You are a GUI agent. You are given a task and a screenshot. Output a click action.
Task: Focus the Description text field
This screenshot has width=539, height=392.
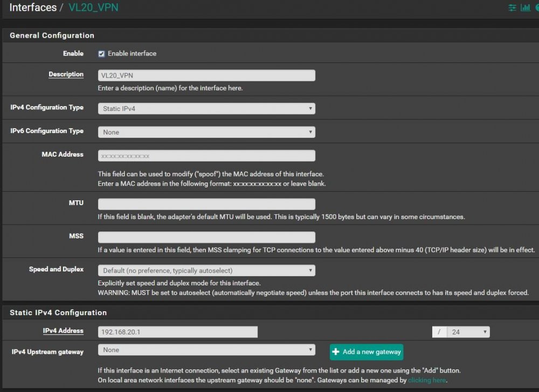tap(206, 75)
